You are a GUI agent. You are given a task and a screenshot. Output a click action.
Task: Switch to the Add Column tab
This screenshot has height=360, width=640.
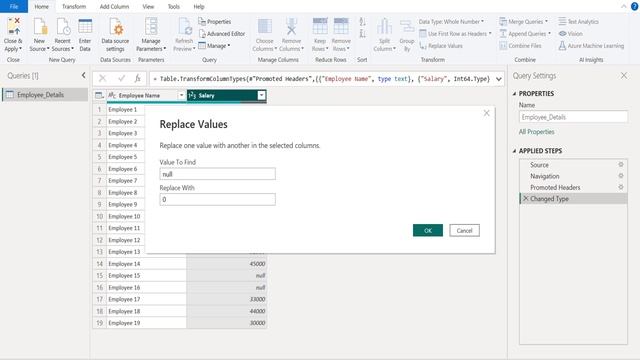coord(114,7)
